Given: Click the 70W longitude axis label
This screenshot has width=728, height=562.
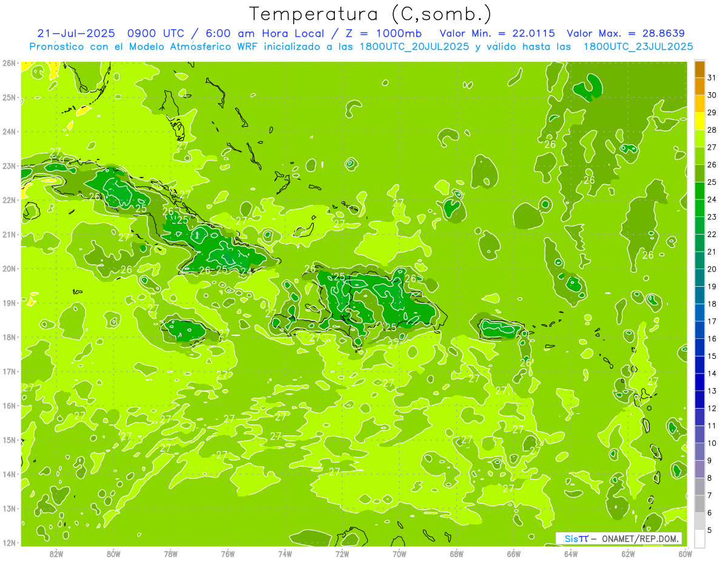Looking at the screenshot, I should pos(399,554).
